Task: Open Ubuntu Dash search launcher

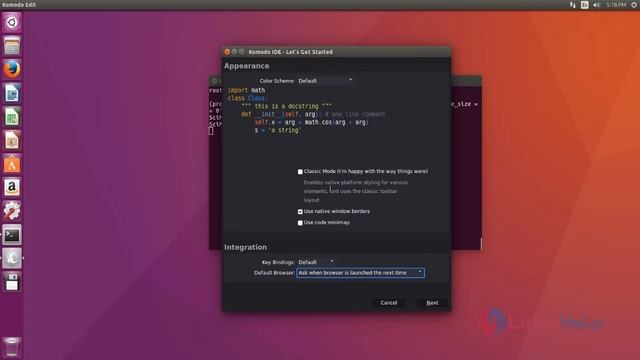Action: (12, 22)
